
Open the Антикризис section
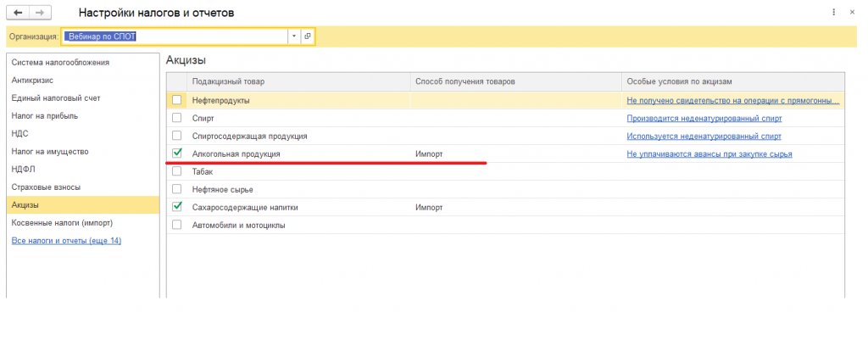pos(83,81)
